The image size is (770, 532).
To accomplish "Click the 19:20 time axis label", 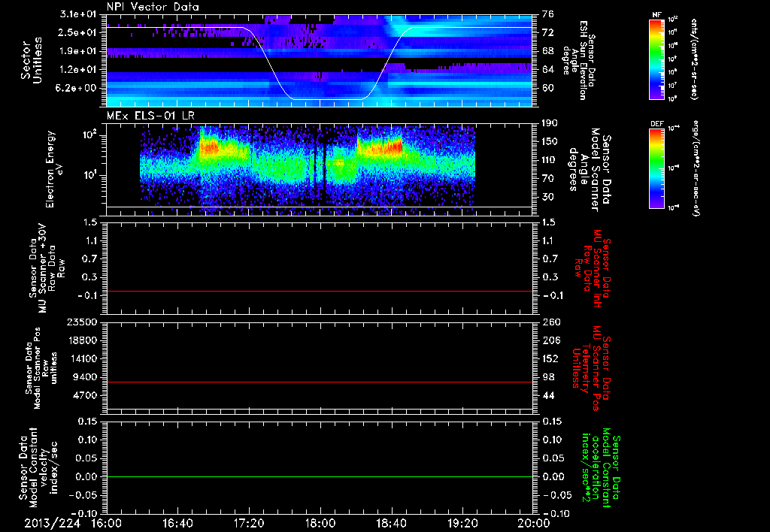I will [x=462, y=523].
